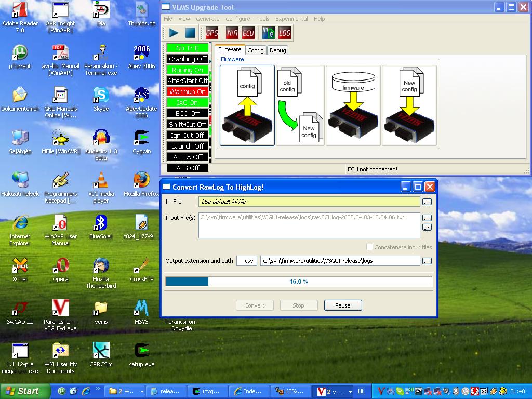Select the Skype desktop icon

click(101, 99)
